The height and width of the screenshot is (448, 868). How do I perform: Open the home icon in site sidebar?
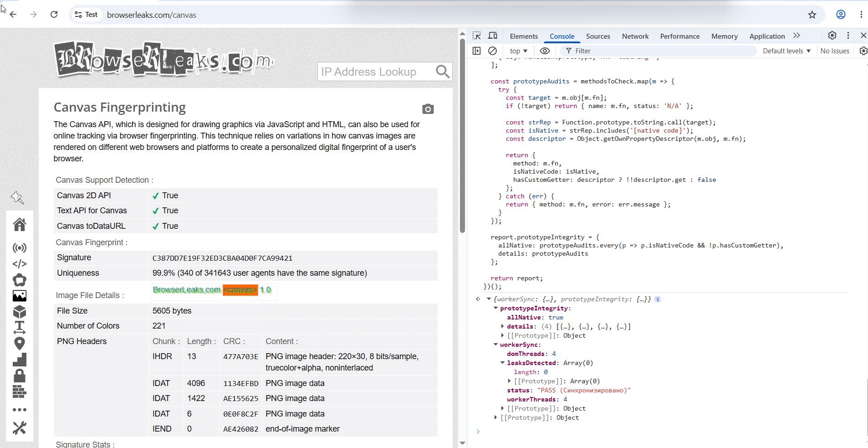[20, 224]
